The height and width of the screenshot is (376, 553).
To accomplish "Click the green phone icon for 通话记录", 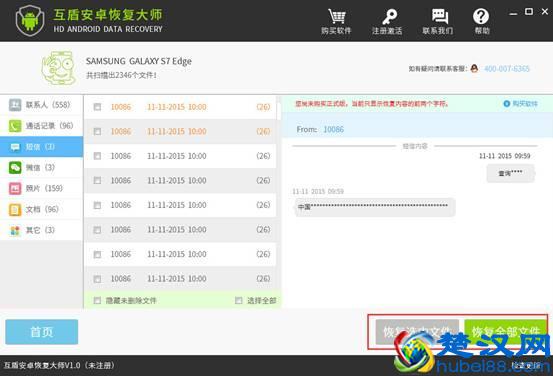I will (x=15, y=126).
